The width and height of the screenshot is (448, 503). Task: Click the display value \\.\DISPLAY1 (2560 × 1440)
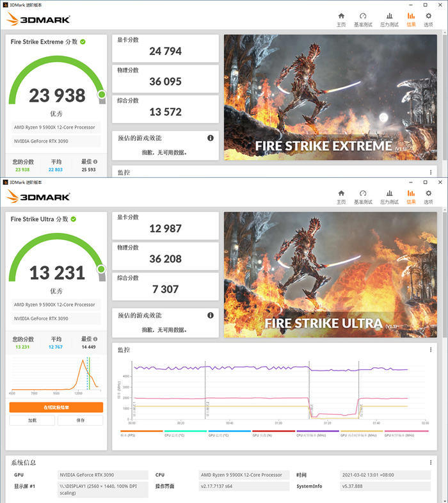(103, 490)
